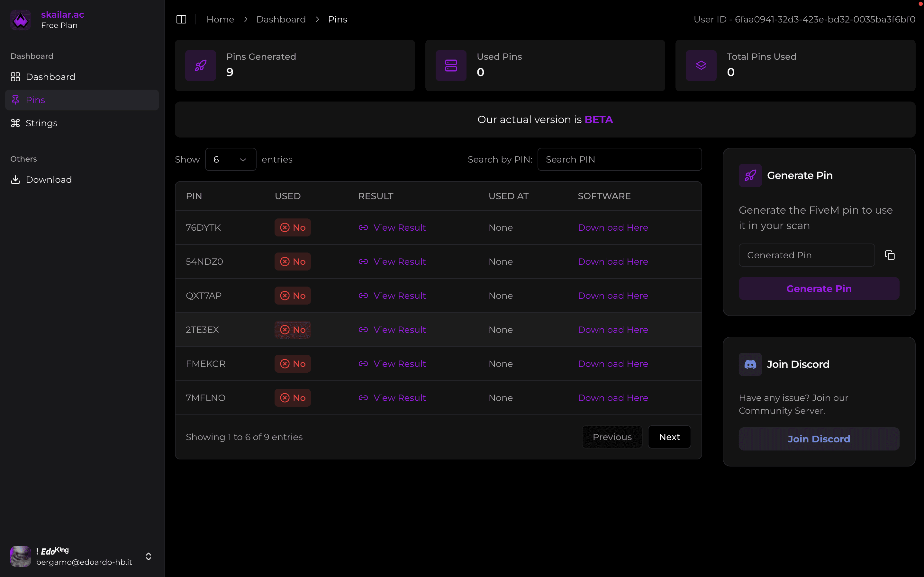Select PIN text 7MFLNO

[205, 398]
